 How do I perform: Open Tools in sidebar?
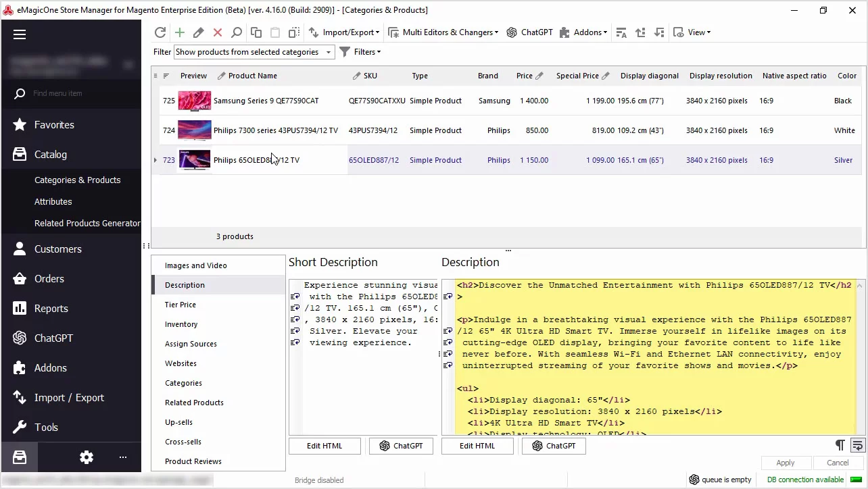coord(71,428)
